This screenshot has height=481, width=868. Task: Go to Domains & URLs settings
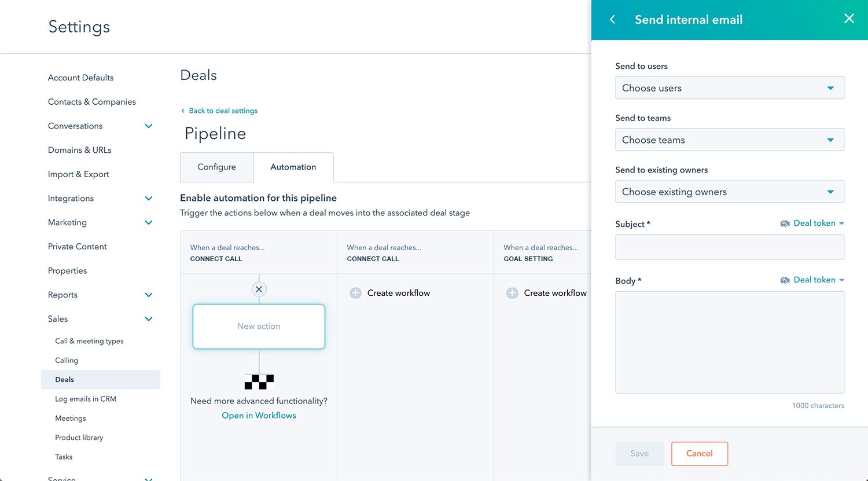79,150
